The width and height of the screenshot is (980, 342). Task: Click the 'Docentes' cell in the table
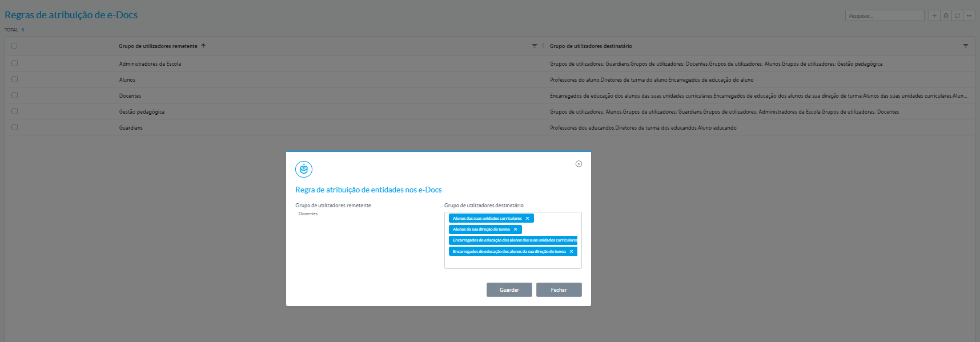pos(130,96)
